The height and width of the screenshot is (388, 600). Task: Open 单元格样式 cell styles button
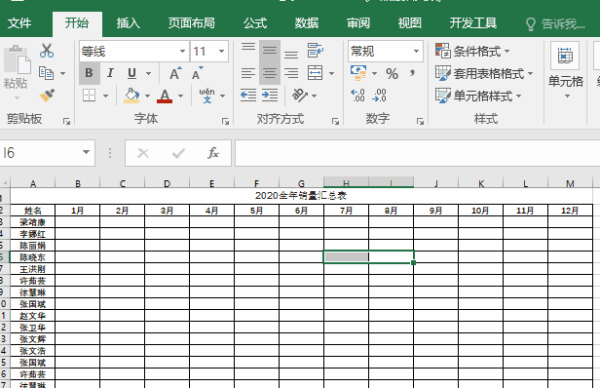pos(478,96)
